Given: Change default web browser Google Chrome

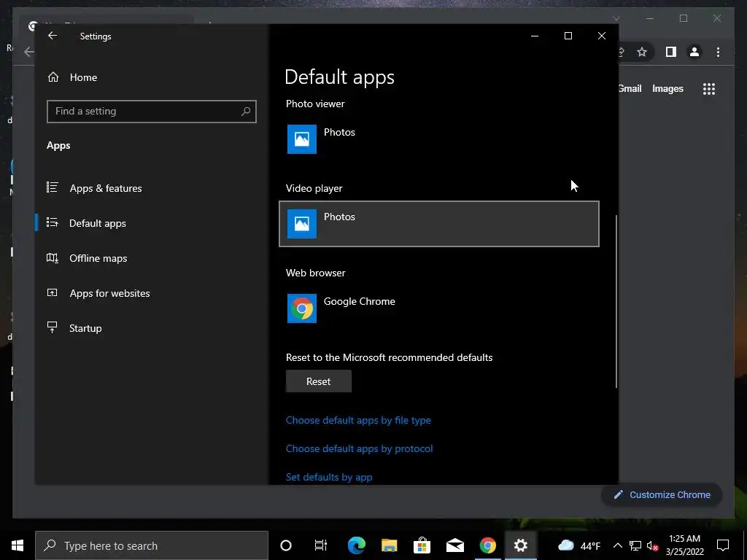Looking at the screenshot, I should pyautogui.click(x=438, y=308).
